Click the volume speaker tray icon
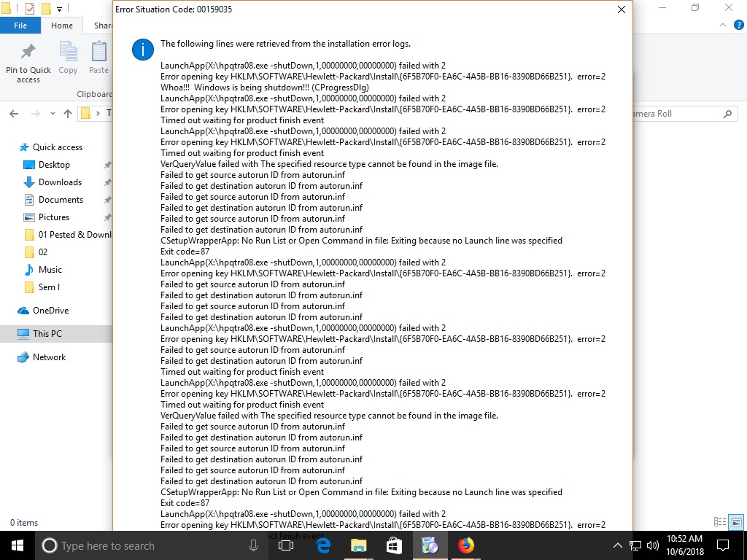The height and width of the screenshot is (560, 747). coord(653,545)
